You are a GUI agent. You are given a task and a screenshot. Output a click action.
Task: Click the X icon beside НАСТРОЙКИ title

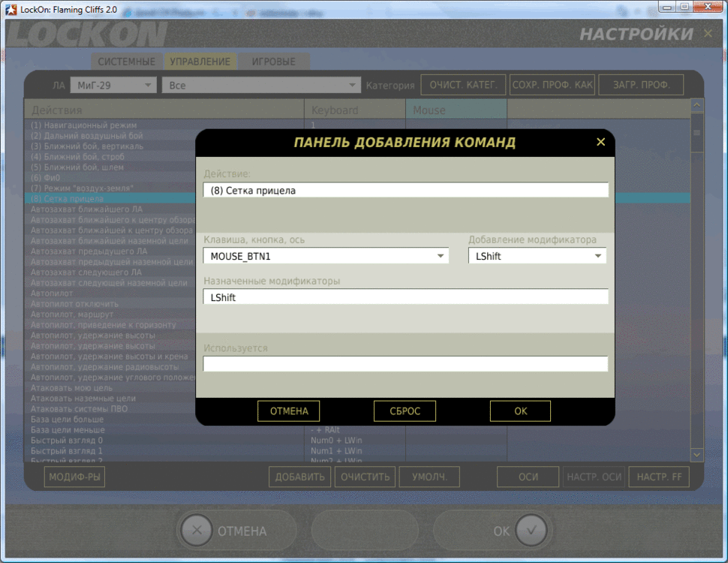point(708,34)
